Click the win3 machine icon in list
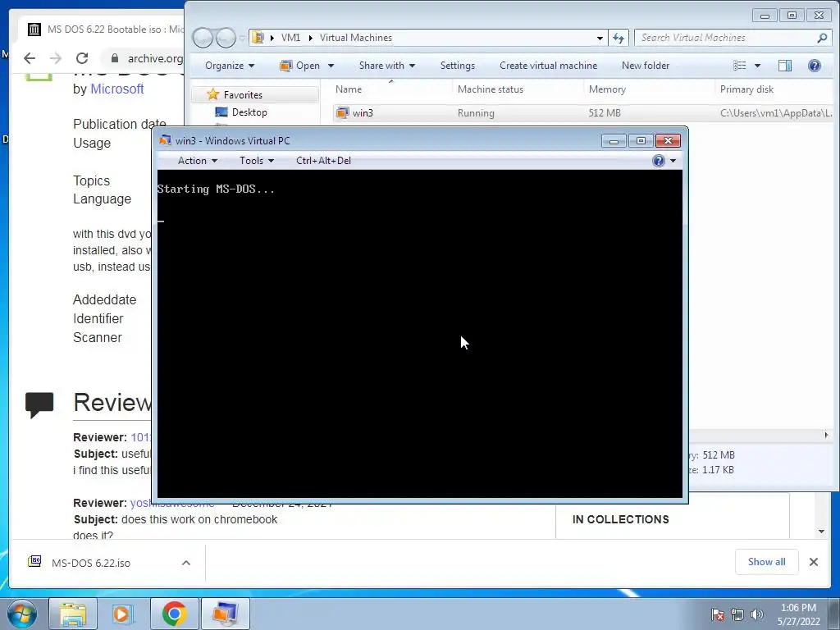The image size is (840, 630). 342,113
